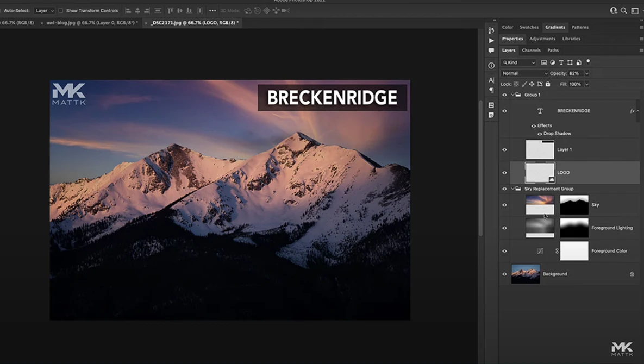
Task: Open the Kind layer filter dropdown
Action: 518,62
